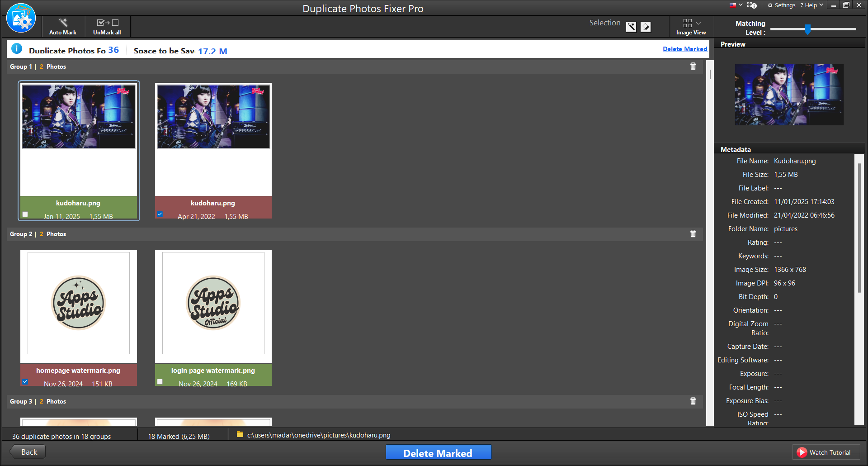Expand the Image View dropdown chevron

point(698,23)
